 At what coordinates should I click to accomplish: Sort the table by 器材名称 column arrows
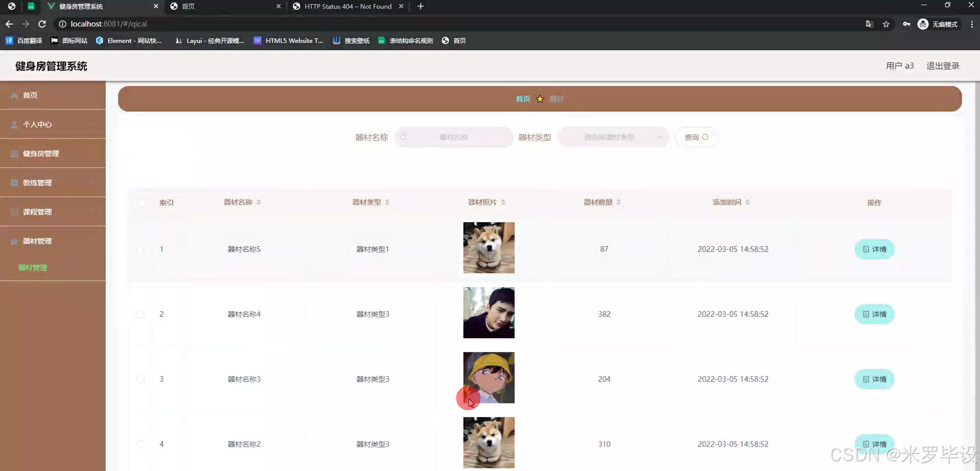259,202
